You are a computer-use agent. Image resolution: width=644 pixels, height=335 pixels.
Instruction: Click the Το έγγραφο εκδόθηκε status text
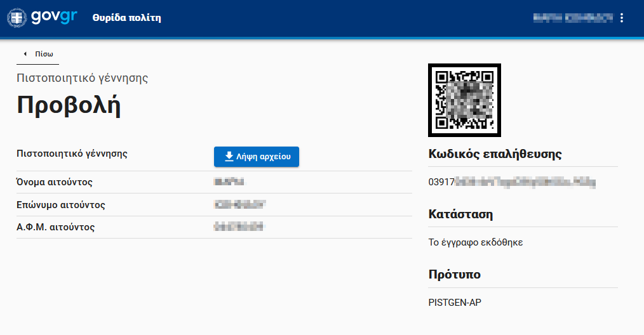[x=475, y=242]
